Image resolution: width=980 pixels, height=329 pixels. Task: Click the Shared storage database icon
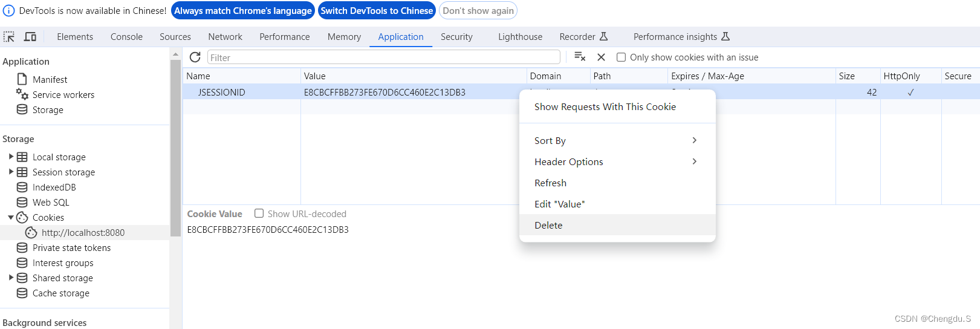pyautogui.click(x=22, y=278)
